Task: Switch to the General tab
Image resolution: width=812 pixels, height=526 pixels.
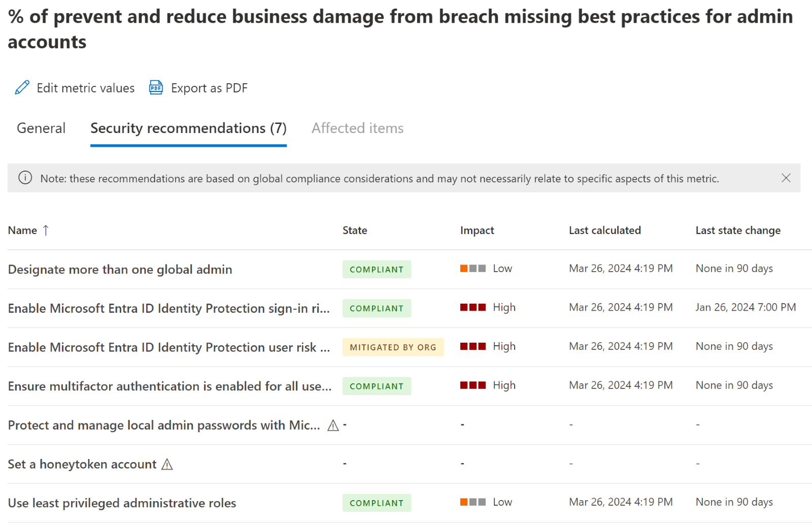Action: coord(41,128)
